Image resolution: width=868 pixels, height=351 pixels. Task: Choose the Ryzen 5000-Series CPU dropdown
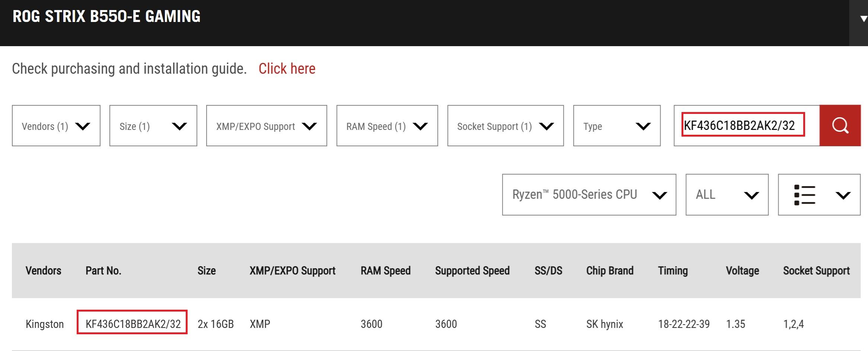(x=589, y=195)
